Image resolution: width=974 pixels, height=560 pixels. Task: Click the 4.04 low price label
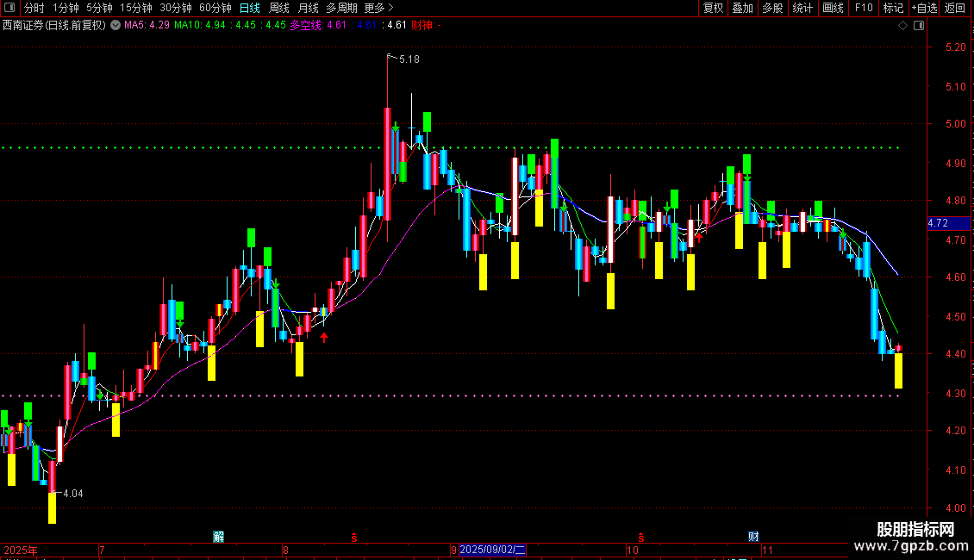(x=73, y=494)
